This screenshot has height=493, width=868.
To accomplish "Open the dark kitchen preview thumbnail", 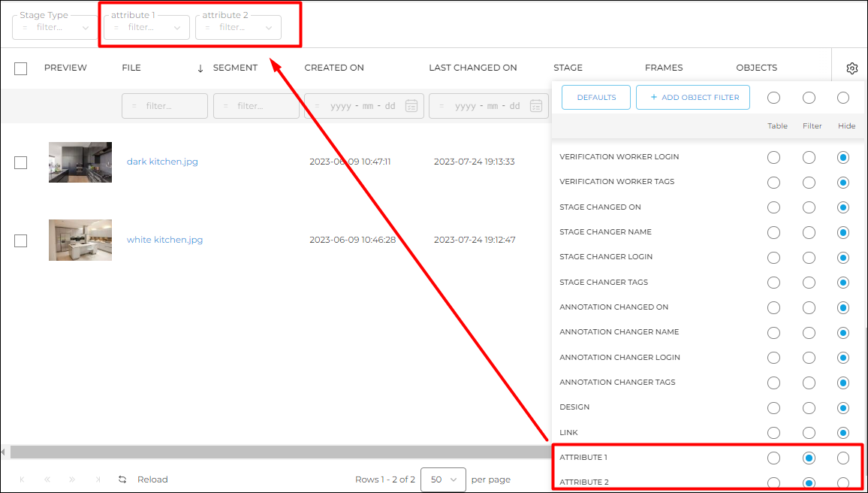I will coord(80,162).
